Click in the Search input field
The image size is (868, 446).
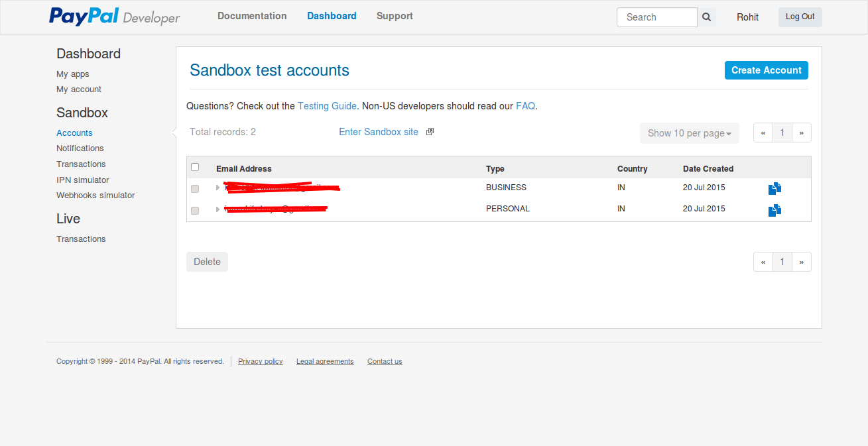657,17
